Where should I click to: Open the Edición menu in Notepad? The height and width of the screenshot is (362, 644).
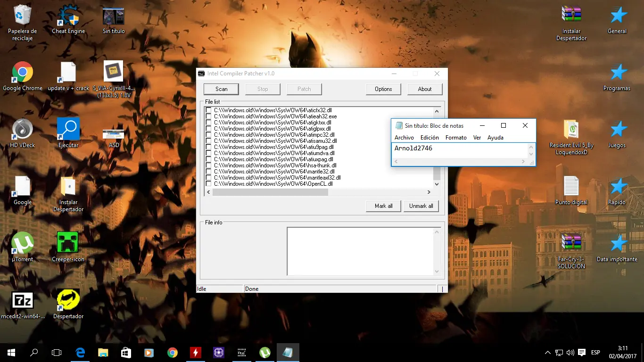pyautogui.click(x=429, y=138)
